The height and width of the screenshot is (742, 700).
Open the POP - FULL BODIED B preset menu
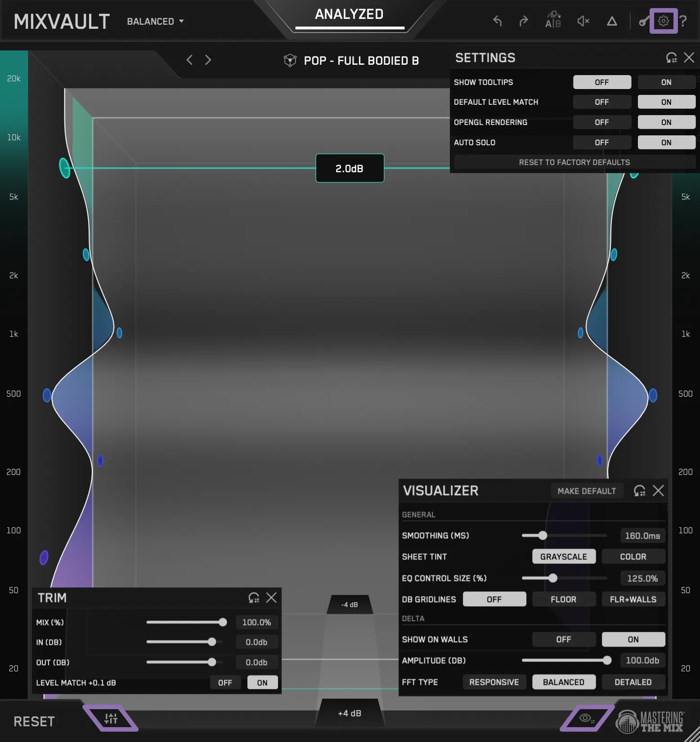coord(361,61)
